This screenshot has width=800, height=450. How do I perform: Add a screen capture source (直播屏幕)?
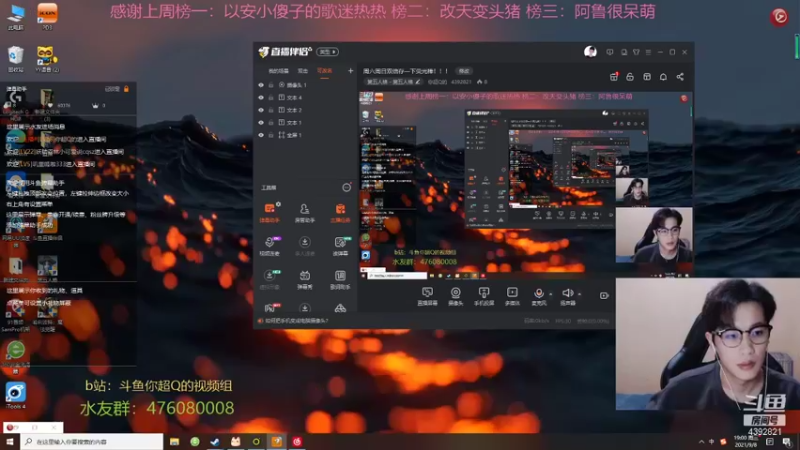[x=427, y=296]
